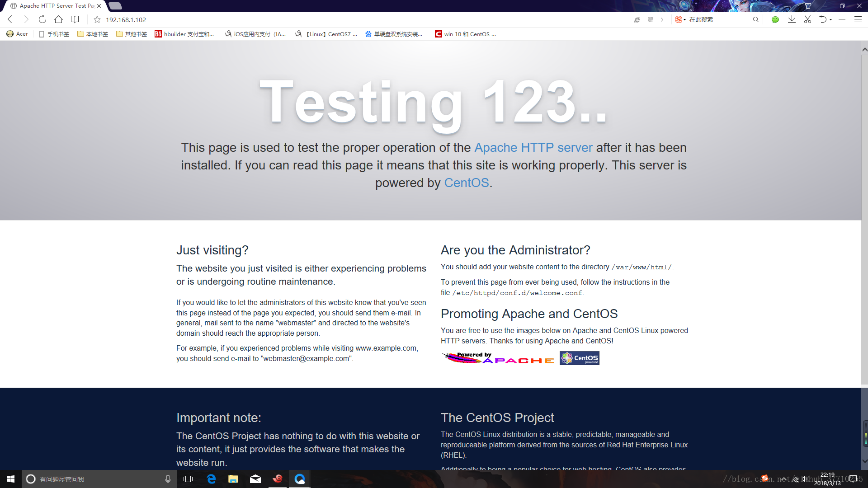Show the page QR code icon
The height and width of the screenshot is (488, 868).
650,19
